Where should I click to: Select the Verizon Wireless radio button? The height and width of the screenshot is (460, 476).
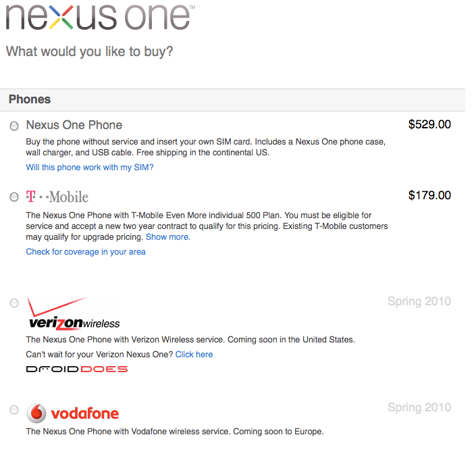click(14, 303)
